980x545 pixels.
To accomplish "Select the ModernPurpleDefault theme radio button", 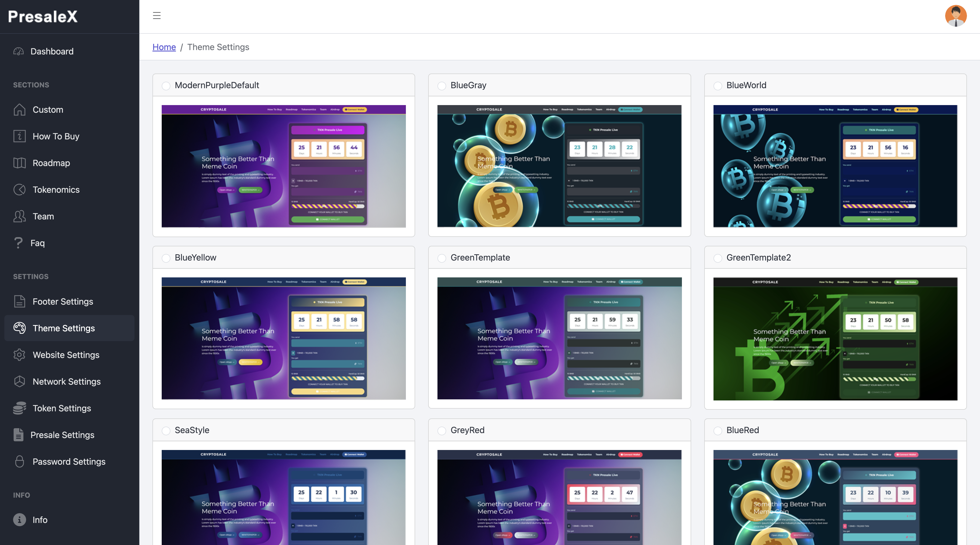I will point(166,85).
